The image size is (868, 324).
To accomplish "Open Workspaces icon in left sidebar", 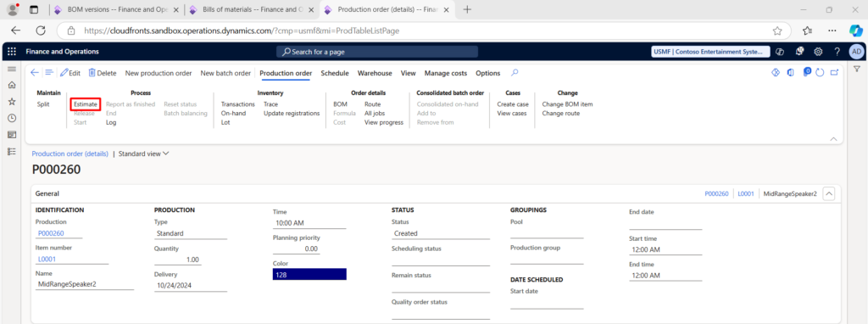I will point(12,135).
